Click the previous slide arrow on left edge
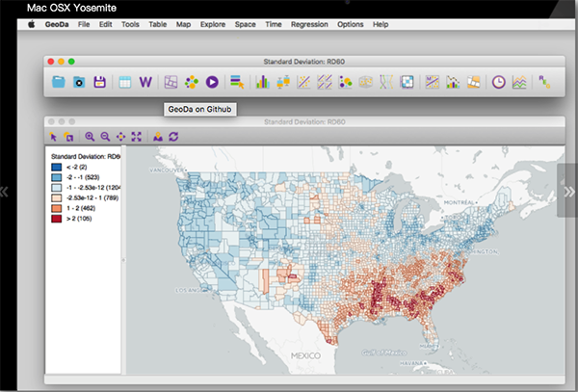Screen dimensions: 578x392 coord(5,191)
